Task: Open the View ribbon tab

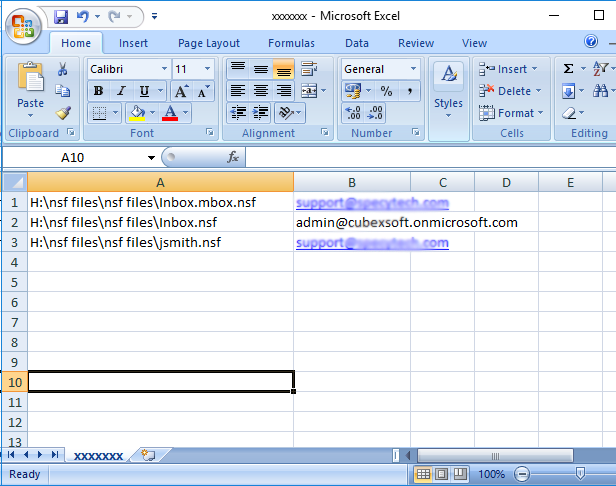Action: 474,43
